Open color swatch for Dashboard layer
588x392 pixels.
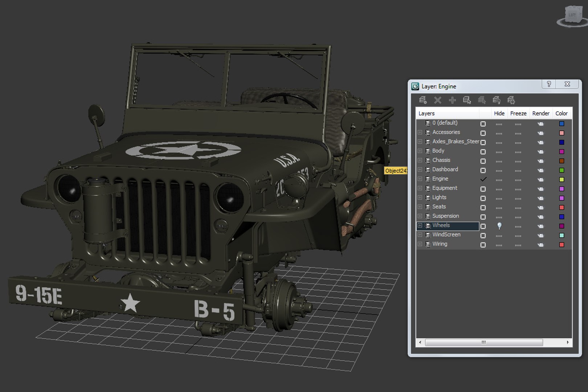(562, 170)
